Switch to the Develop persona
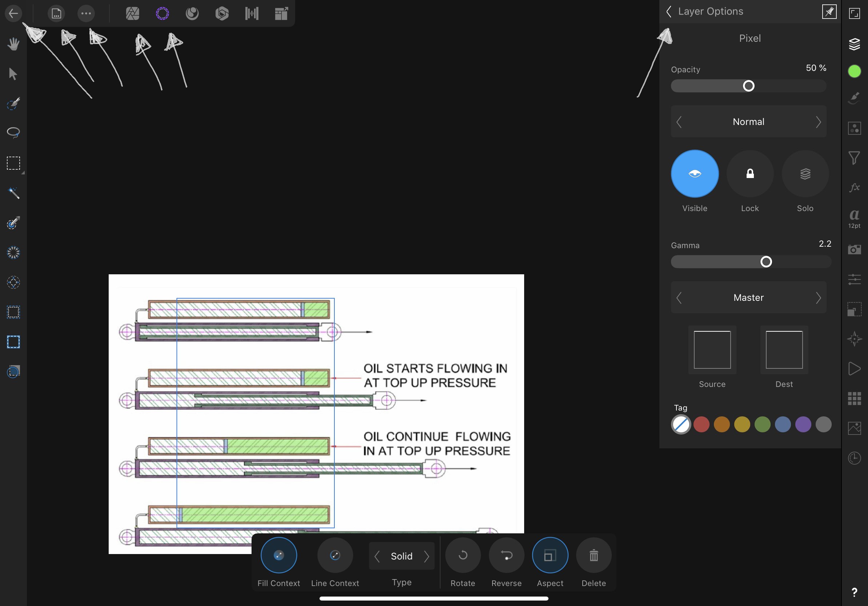The image size is (868, 606). click(x=222, y=13)
